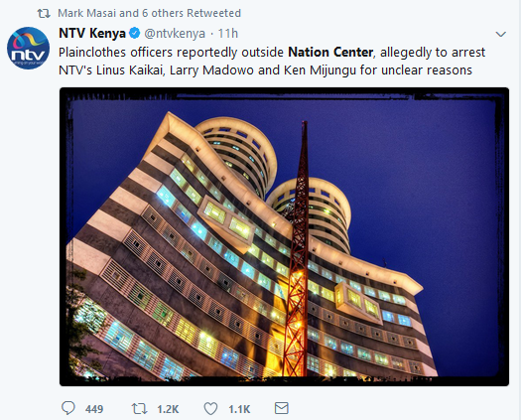View Mark Masai and 6 others Retweeted
Screen dimensions: 521x420
pos(149,13)
